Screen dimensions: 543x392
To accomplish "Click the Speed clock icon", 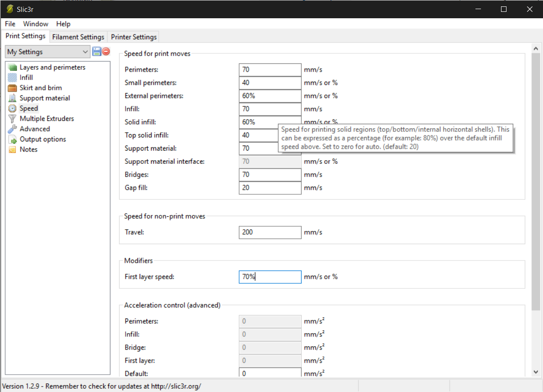I will tap(12, 109).
